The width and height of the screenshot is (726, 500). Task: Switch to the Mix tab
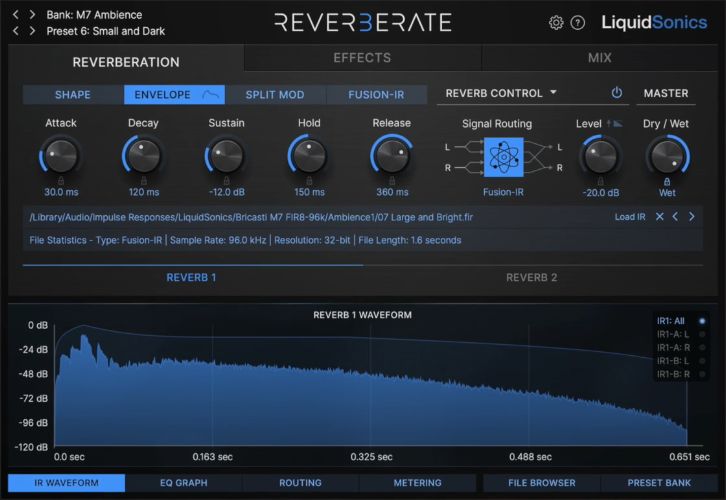[x=600, y=58]
